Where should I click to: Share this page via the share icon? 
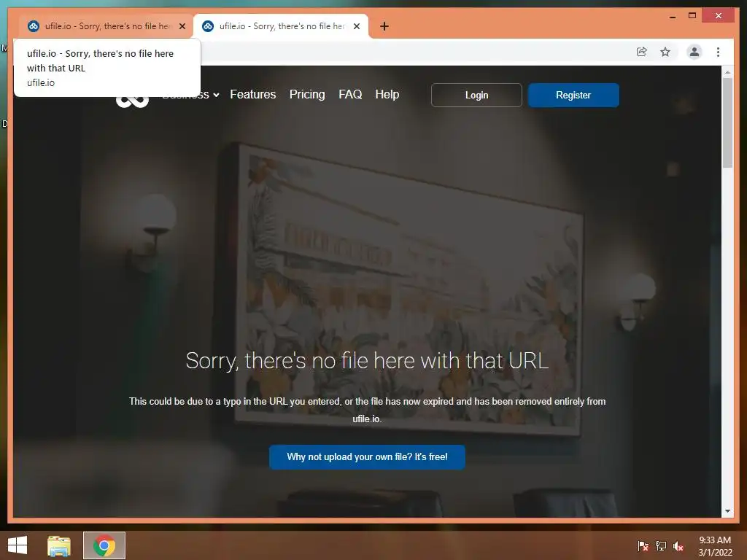click(642, 52)
